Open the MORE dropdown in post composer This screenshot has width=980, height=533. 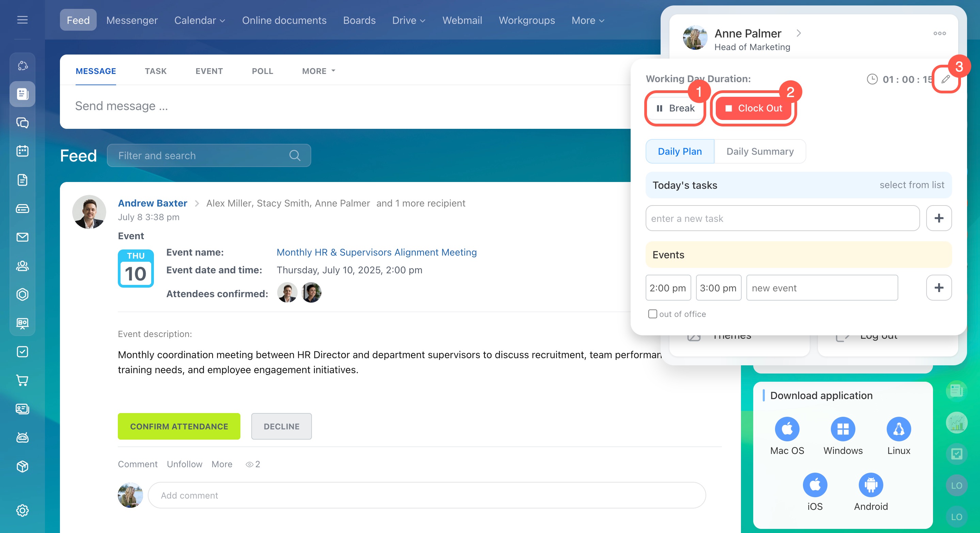[318, 71]
